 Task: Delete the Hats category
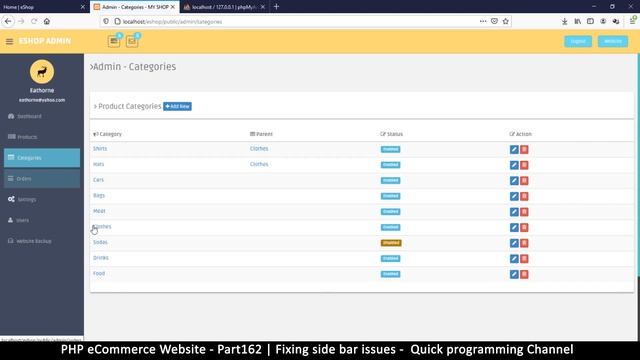point(524,165)
